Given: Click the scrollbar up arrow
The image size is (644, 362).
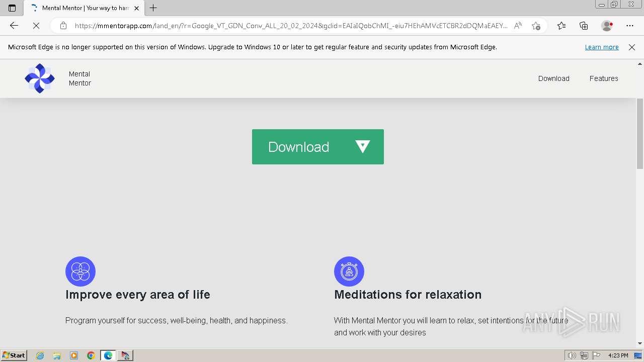Looking at the screenshot, I should [640, 64].
